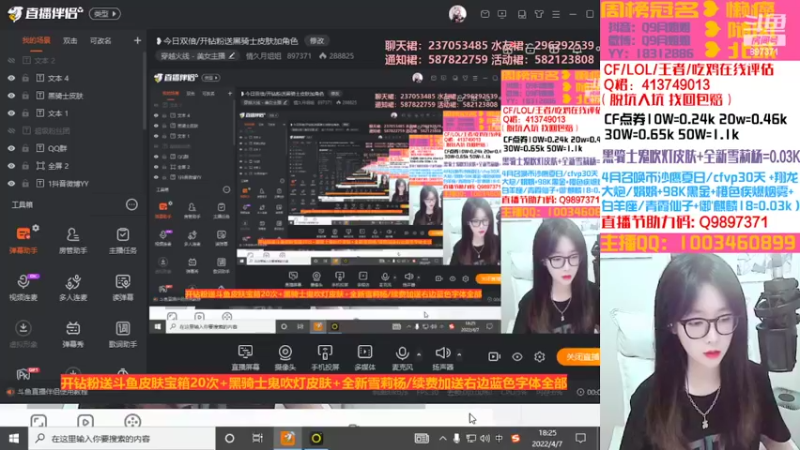The width and height of the screenshot is (800, 450).
Task: Open the PK tool icon
Action: pos(23,374)
